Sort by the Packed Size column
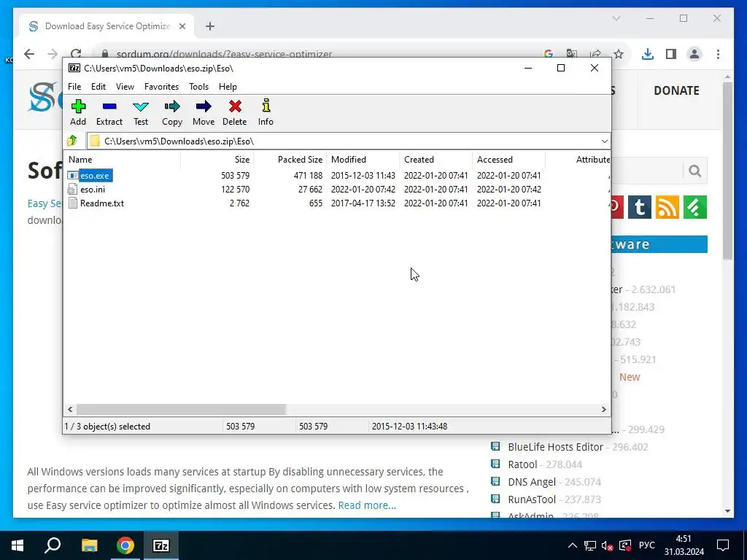The image size is (747, 560). [x=290, y=160]
